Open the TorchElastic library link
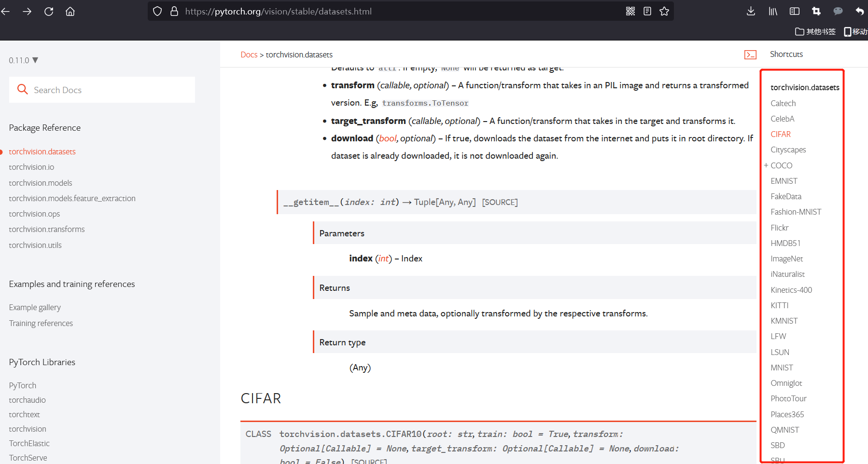The width and height of the screenshot is (868, 464). [29, 443]
